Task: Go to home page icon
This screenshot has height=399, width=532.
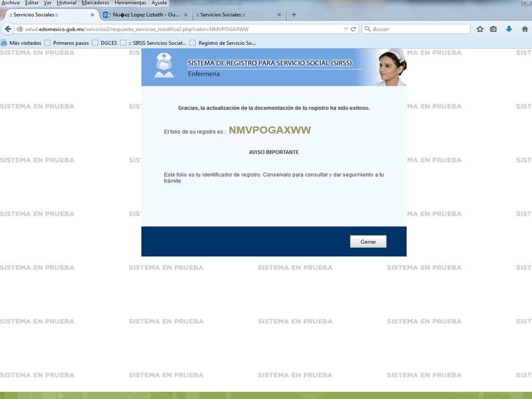Action: (525, 29)
